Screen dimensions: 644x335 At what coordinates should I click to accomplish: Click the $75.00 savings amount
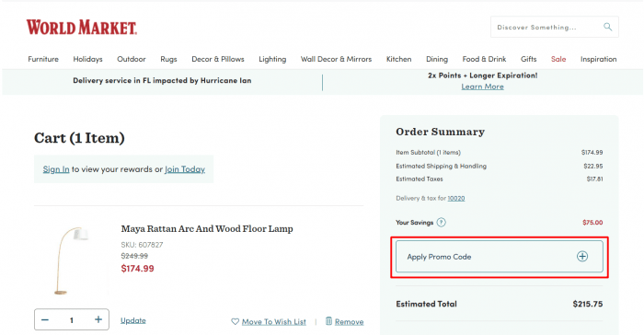point(592,223)
